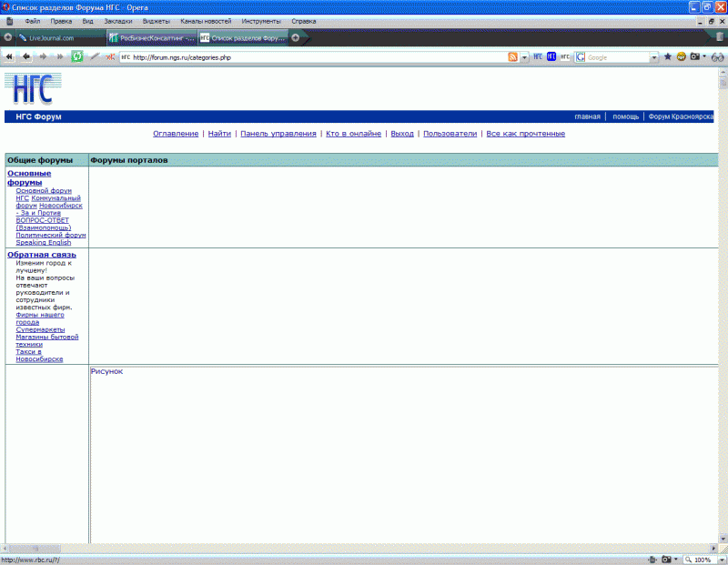This screenshot has width=728, height=565.
Task: Click the Кто в онлайне link
Action: click(x=353, y=134)
